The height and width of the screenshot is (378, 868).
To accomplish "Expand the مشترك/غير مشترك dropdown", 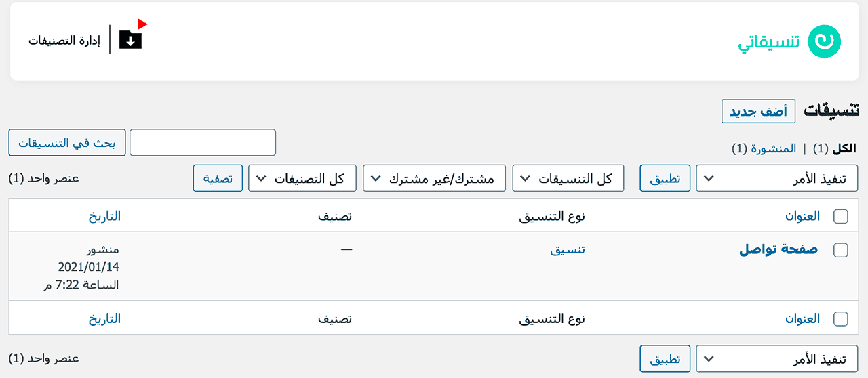I will pyautogui.click(x=435, y=178).
